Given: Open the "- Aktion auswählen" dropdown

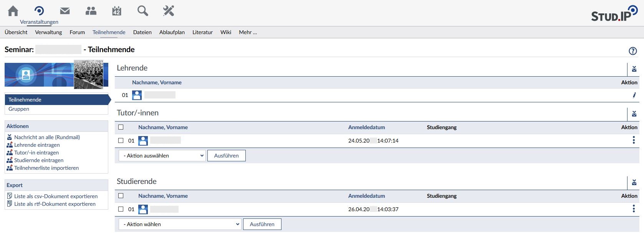Looking at the screenshot, I should (162, 156).
